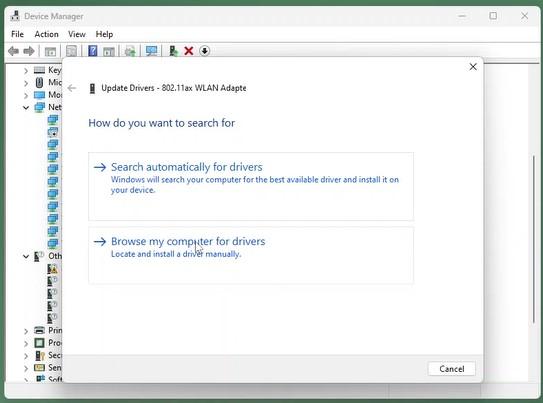Expand the Sensors tree node
Viewport: 543px width, 403px height.
[26, 368]
